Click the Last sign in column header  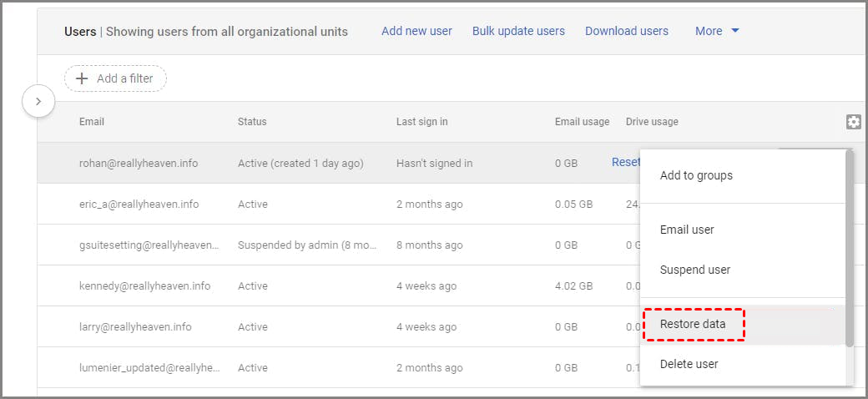point(421,122)
